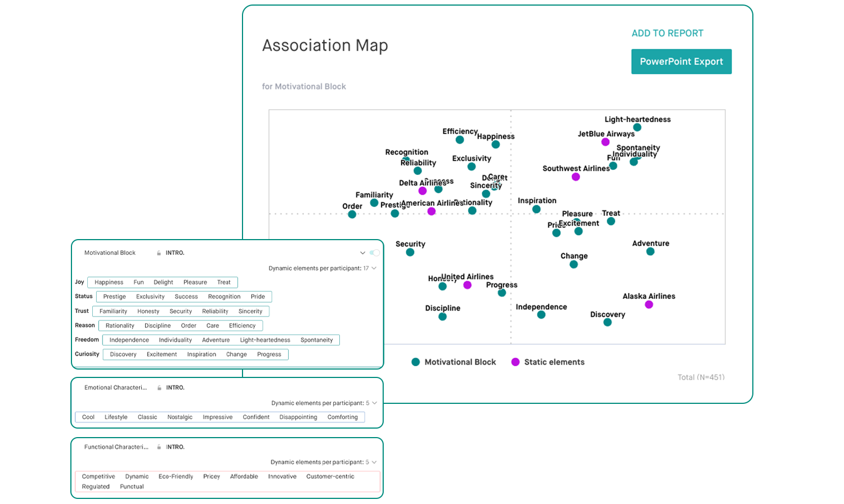Screen dimensions: 844x504
Task: Click the Nostalgic tag
Action: coord(180,417)
